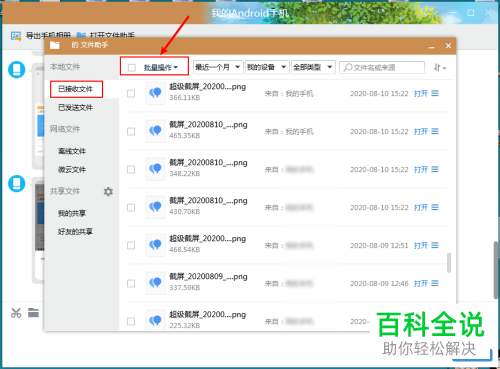Open 我的共享 in the sidebar
500x369 pixels.
72,213
